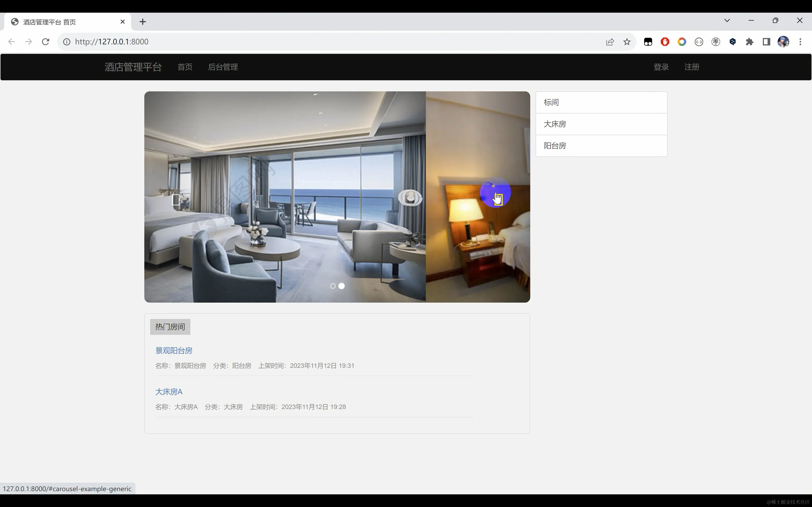Open the 后台管理 navigation item
The width and height of the screenshot is (812, 507).
click(223, 67)
